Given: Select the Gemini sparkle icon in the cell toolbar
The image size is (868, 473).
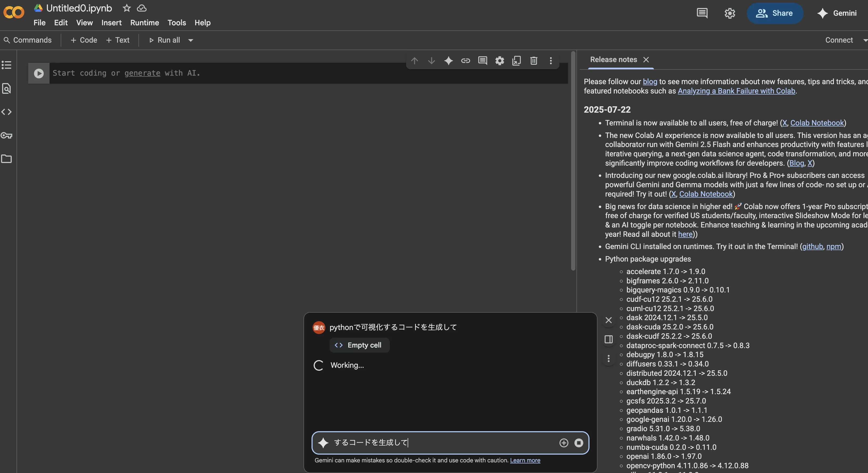Looking at the screenshot, I should point(448,61).
